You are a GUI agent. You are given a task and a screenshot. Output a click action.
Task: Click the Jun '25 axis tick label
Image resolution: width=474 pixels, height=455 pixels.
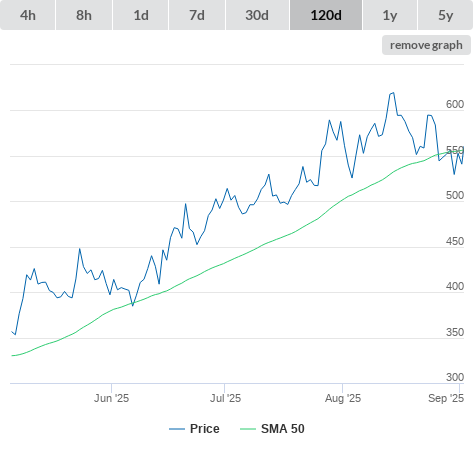(x=111, y=398)
